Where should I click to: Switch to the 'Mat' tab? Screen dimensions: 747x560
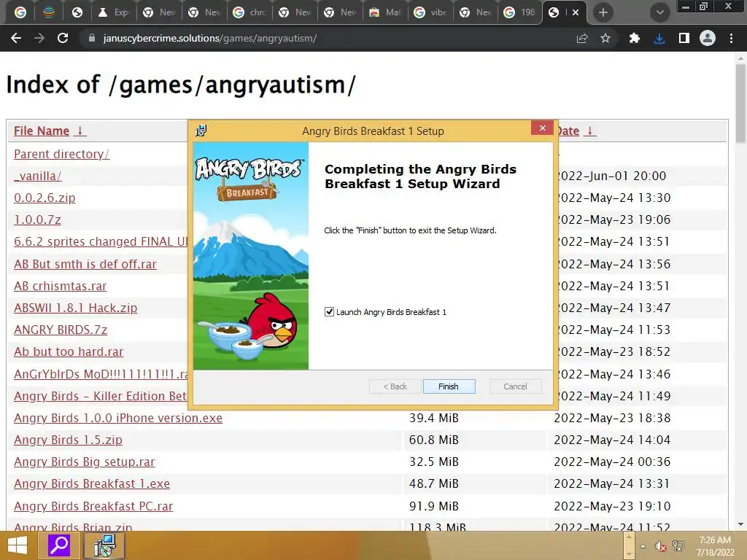(385, 13)
